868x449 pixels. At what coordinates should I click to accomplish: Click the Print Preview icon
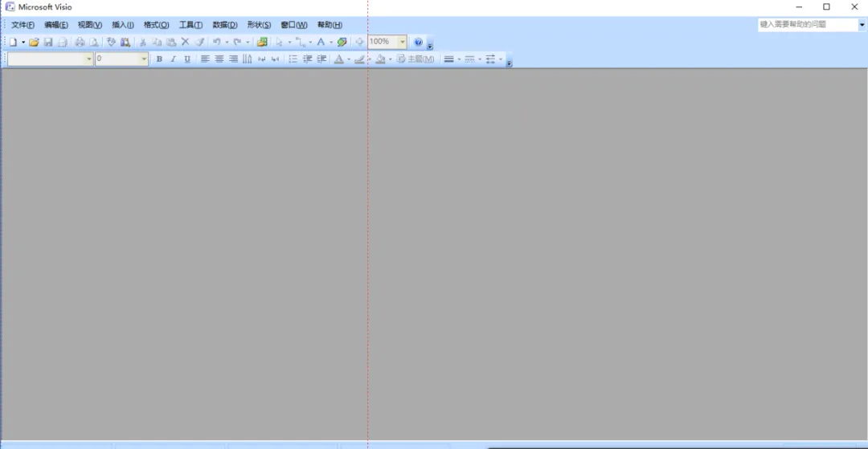coord(94,42)
